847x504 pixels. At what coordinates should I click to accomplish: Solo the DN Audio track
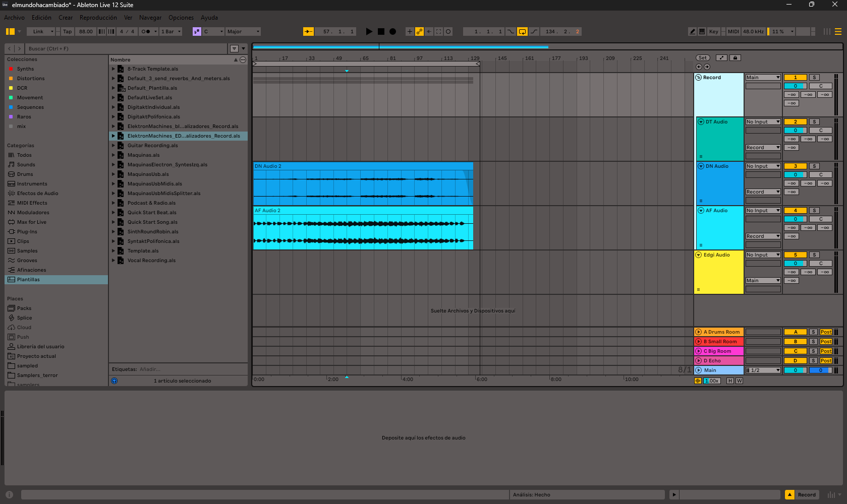tap(814, 166)
